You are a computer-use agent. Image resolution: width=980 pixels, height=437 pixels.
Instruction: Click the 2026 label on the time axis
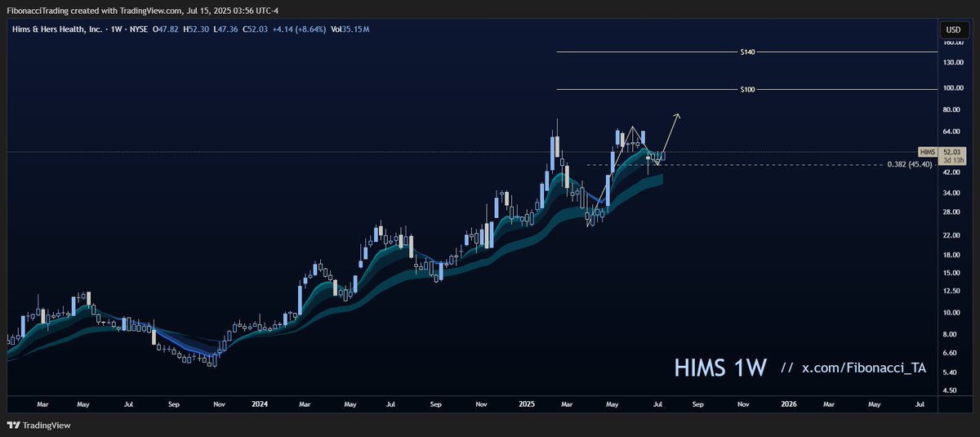[789, 404]
